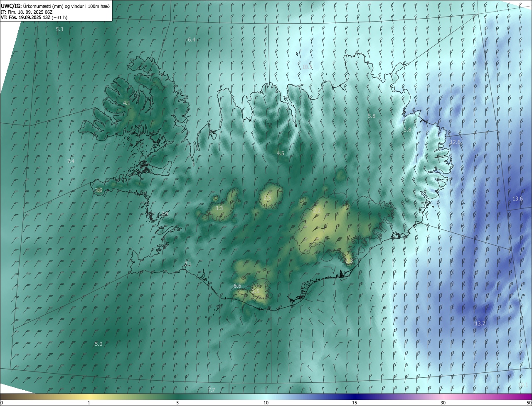532x406 pixels.
Task: Click the 5.0 value label on the map
Action: click(99, 344)
